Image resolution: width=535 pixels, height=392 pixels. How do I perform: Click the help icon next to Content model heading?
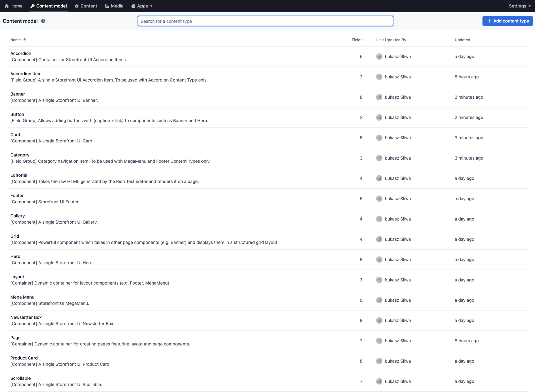[x=43, y=21]
